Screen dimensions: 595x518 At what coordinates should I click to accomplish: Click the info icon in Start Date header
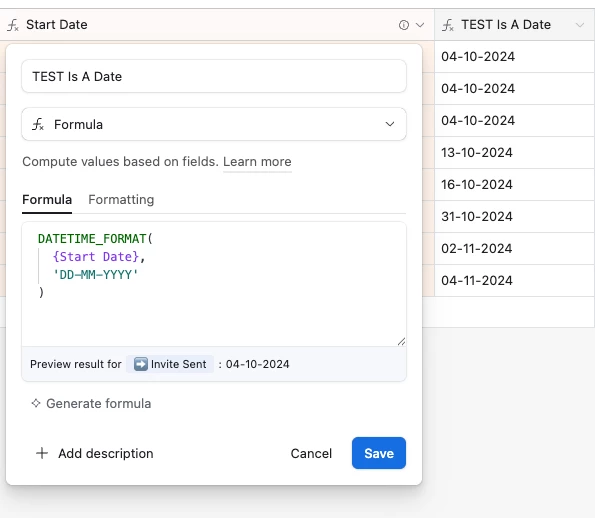pos(404,25)
